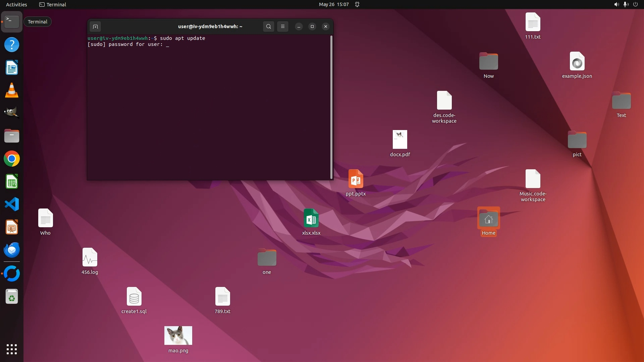The width and height of the screenshot is (644, 362).
Task: Launch Google Chrome from dock
Action: coord(12,159)
